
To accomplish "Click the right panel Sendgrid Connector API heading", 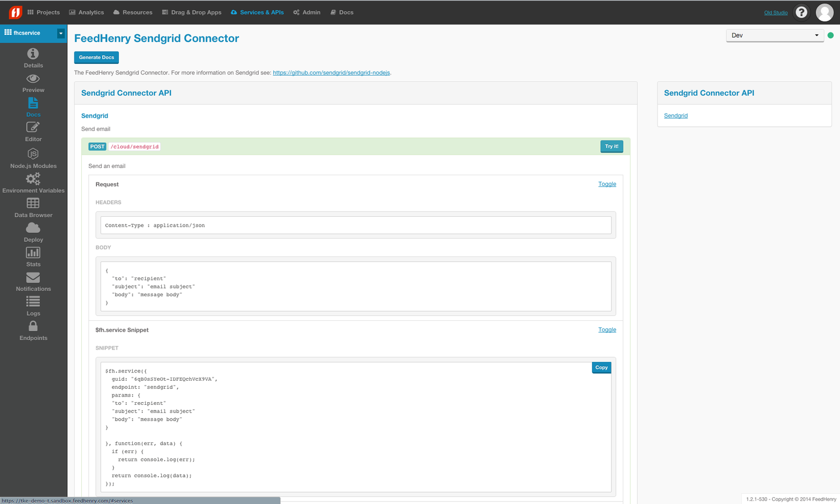I will 709,93.
